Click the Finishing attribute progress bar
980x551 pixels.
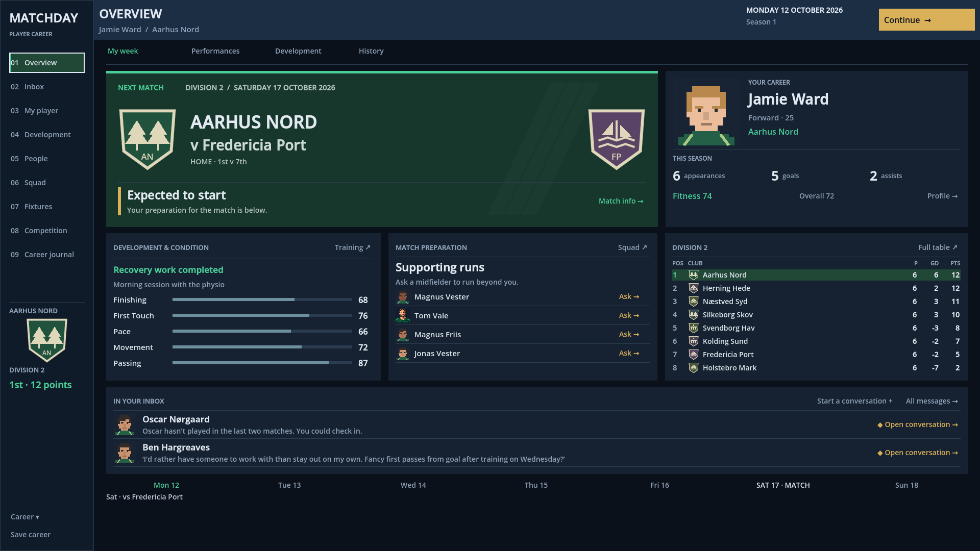click(x=262, y=300)
